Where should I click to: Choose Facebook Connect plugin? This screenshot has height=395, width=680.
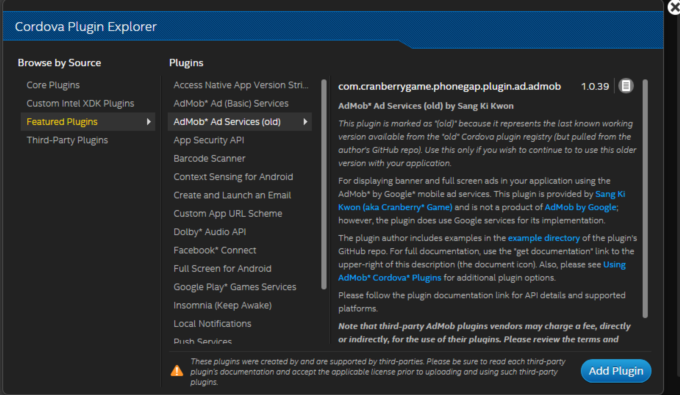215,250
